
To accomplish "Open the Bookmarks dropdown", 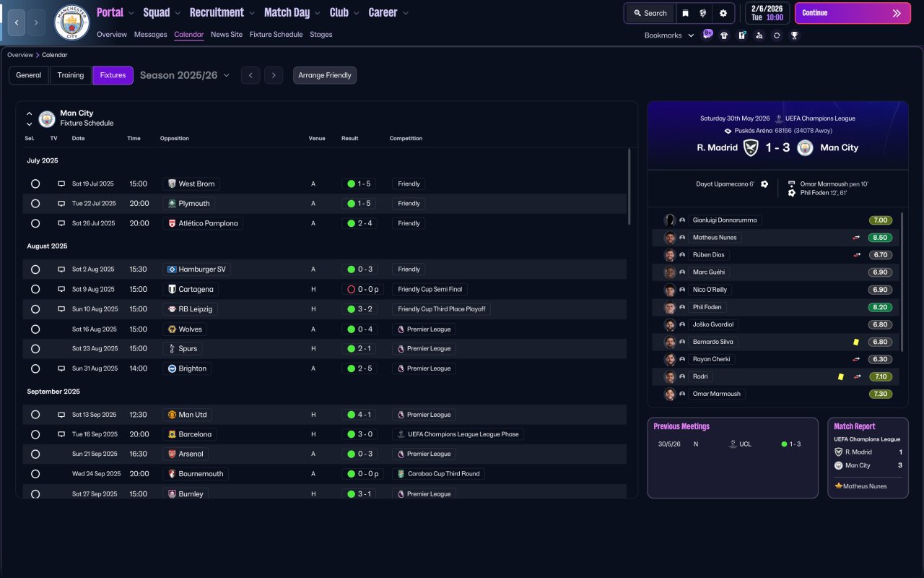I will pos(669,35).
